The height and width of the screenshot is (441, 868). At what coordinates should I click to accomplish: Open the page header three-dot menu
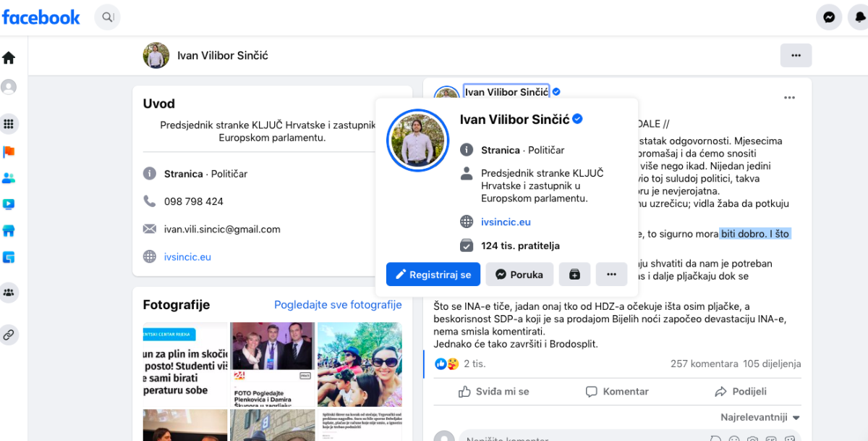pyautogui.click(x=796, y=55)
